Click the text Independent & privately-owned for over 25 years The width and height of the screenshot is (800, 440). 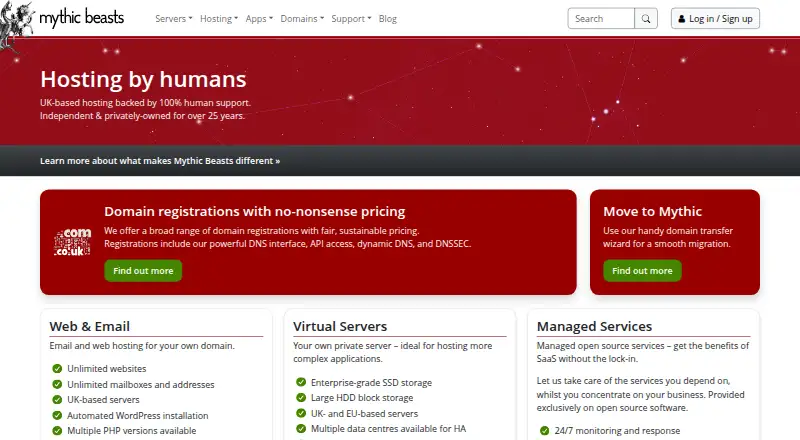pyautogui.click(x=142, y=116)
